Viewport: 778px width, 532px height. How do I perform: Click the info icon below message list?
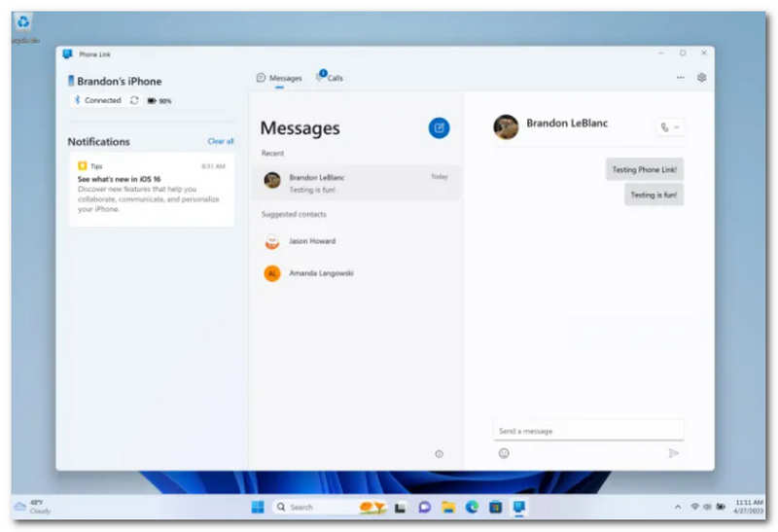click(x=440, y=454)
